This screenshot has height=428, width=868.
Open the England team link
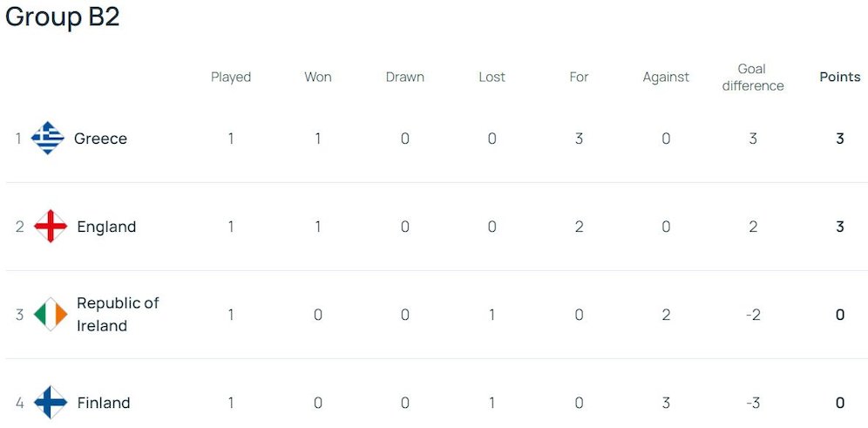106,227
